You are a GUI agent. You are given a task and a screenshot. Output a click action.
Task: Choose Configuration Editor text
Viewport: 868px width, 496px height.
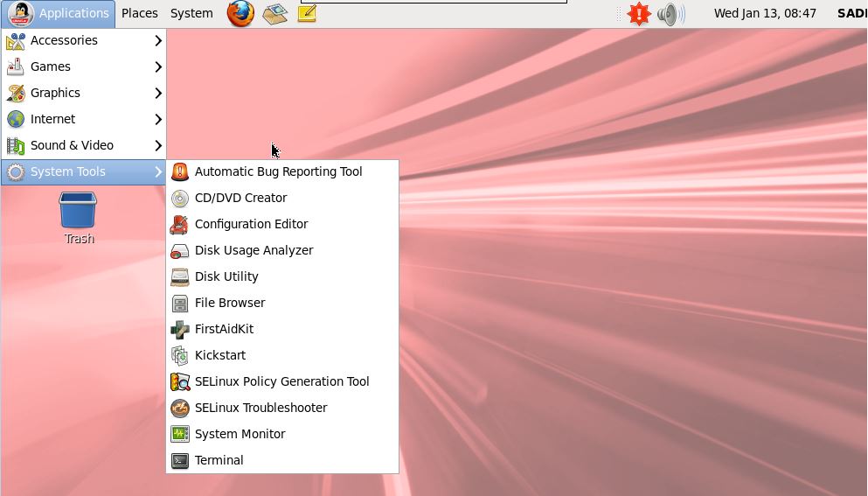click(252, 225)
